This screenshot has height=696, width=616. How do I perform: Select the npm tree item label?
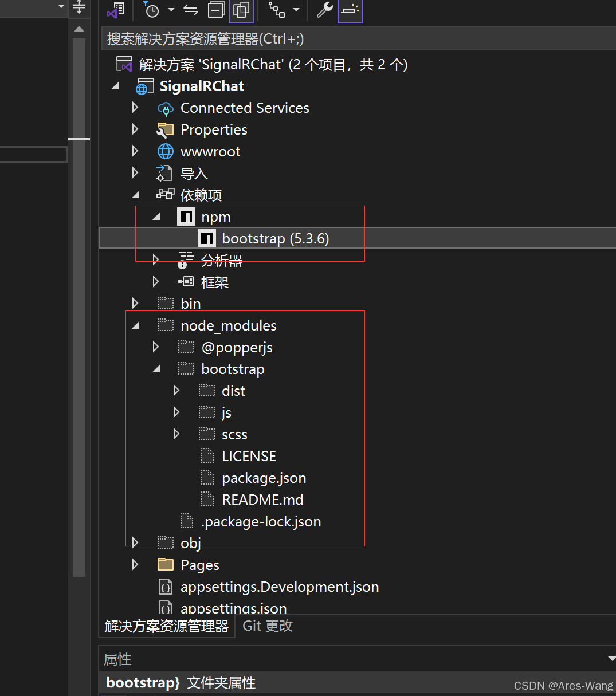[216, 217]
